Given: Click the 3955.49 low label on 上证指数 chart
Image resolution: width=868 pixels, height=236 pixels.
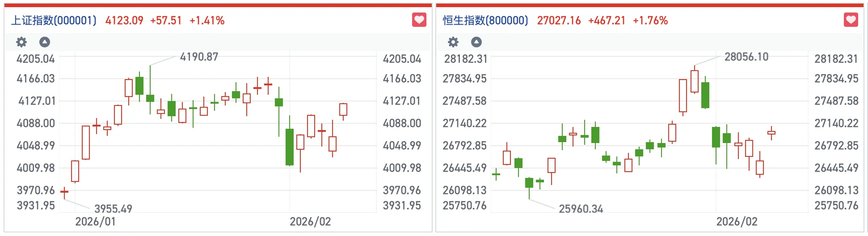Looking at the screenshot, I should [x=113, y=209].
